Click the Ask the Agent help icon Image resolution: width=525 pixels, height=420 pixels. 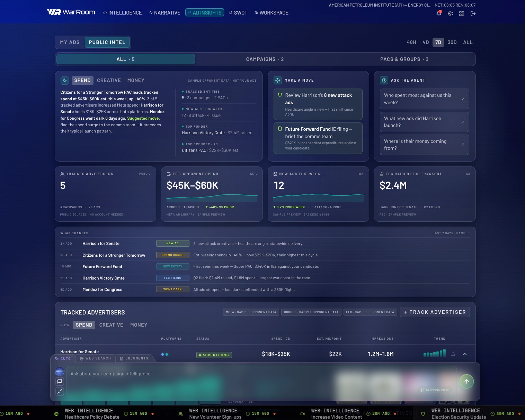(x=384, y=80)
